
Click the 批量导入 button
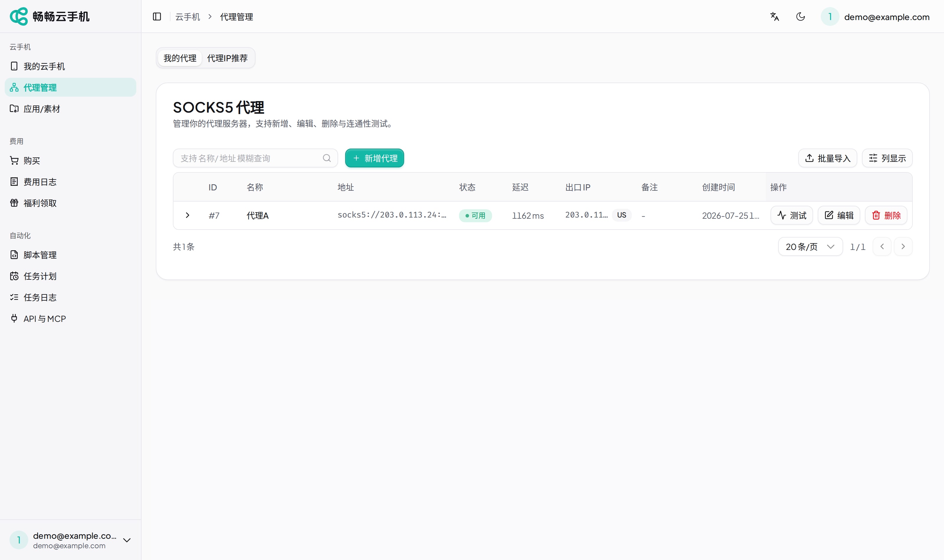point(827,158)
